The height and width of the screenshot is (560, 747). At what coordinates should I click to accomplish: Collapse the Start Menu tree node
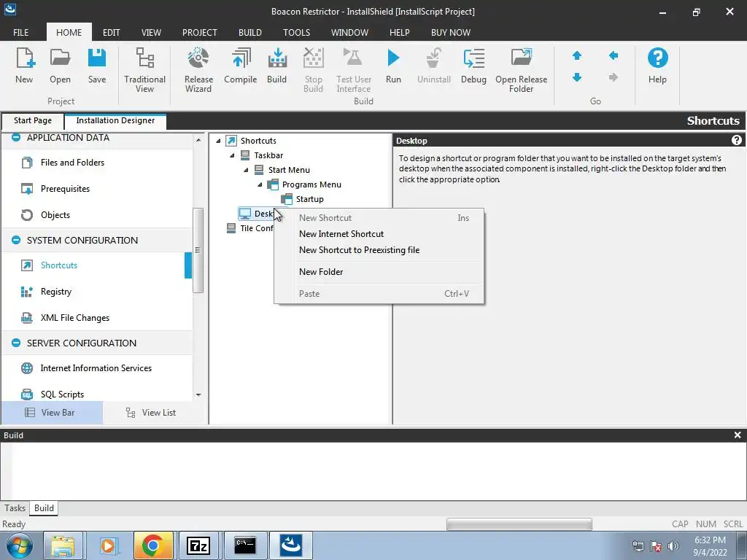[246, 170]
